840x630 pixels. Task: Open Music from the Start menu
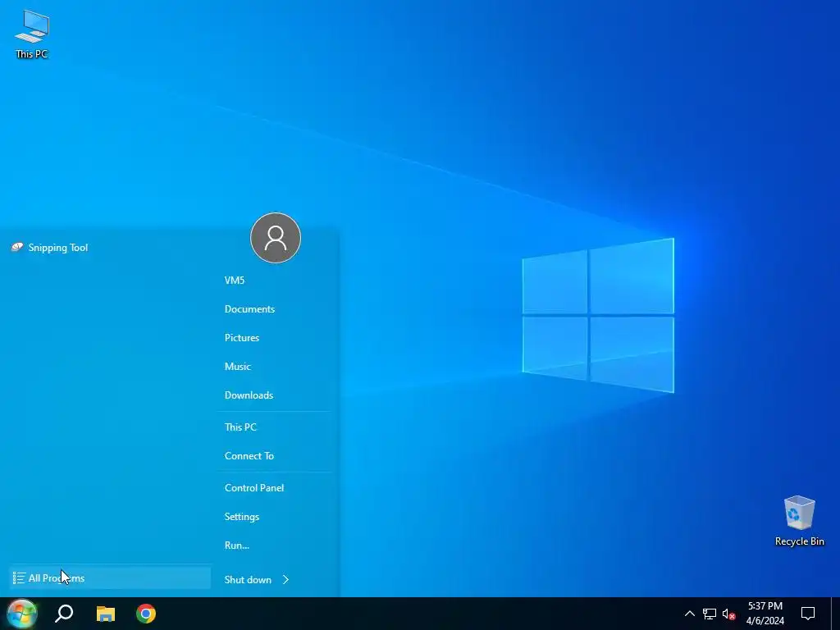237,367
